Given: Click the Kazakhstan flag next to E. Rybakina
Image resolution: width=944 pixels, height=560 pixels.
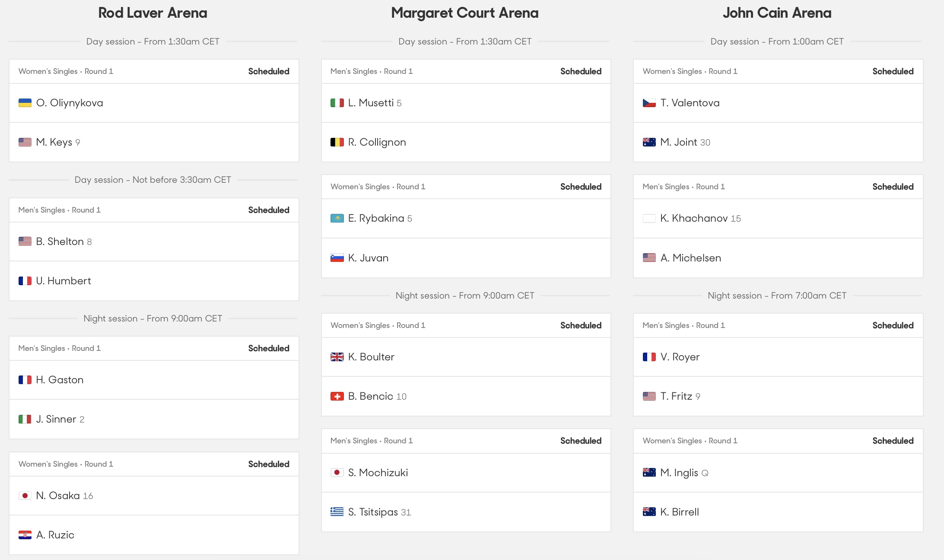Looking at the screenshot, I should pyautogui.click(x=338, y=218).
